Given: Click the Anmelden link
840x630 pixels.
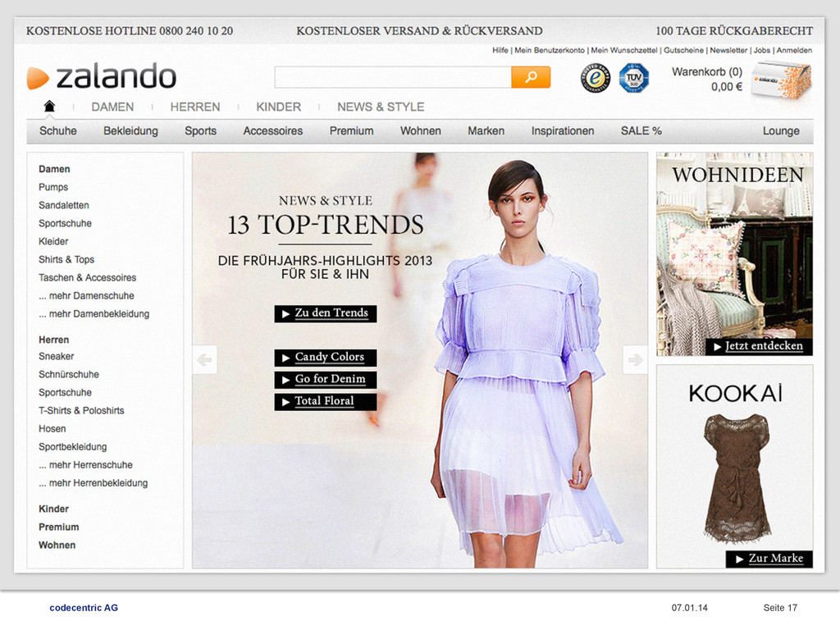Looking at the screenshot, I should click(x=794, y=50).
